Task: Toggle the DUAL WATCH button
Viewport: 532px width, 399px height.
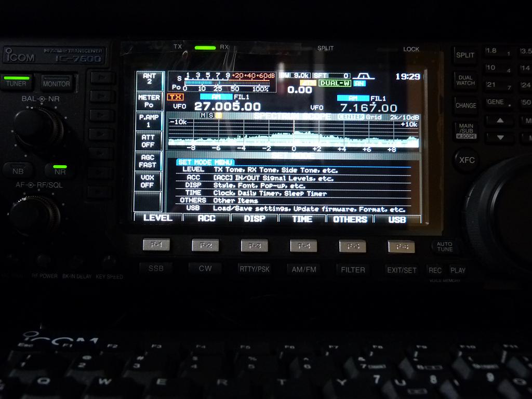Action: coord(465,81)
